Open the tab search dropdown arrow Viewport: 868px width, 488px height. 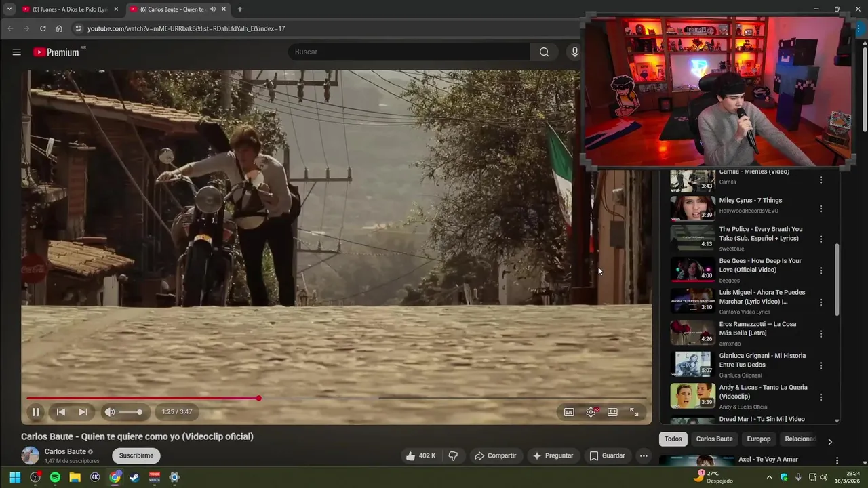tap(9, 9)
